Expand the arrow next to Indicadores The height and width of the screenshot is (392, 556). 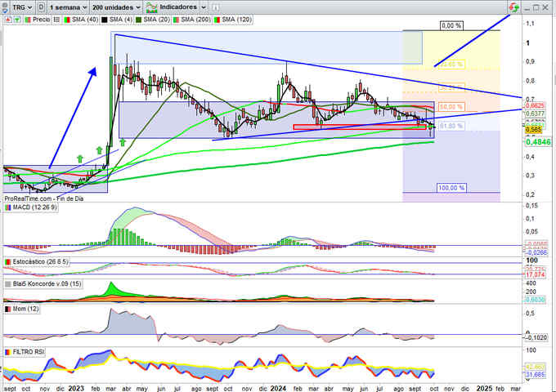click(203, 7)
